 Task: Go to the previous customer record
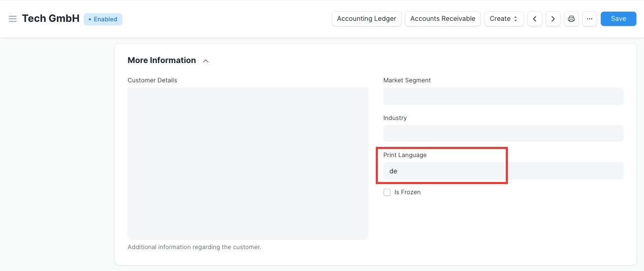534,19
